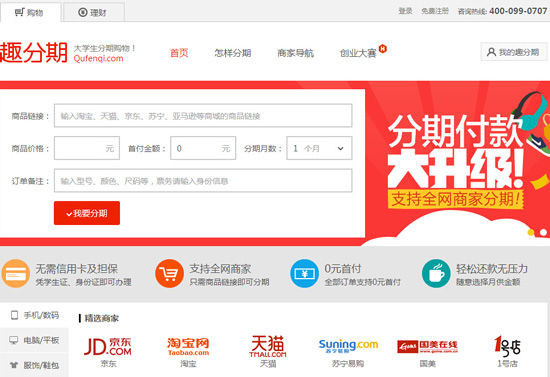Open the JD.COM 京东 merchant logo
Viewport: 550px width, 377px height.
pos(108,346)
